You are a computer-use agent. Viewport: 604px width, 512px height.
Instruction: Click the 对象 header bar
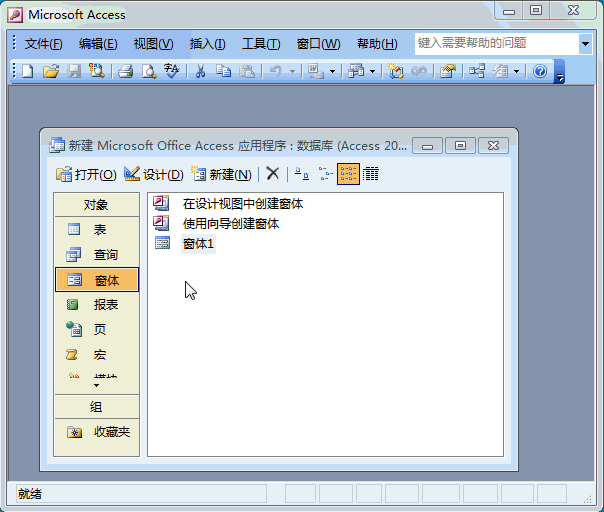96,205
